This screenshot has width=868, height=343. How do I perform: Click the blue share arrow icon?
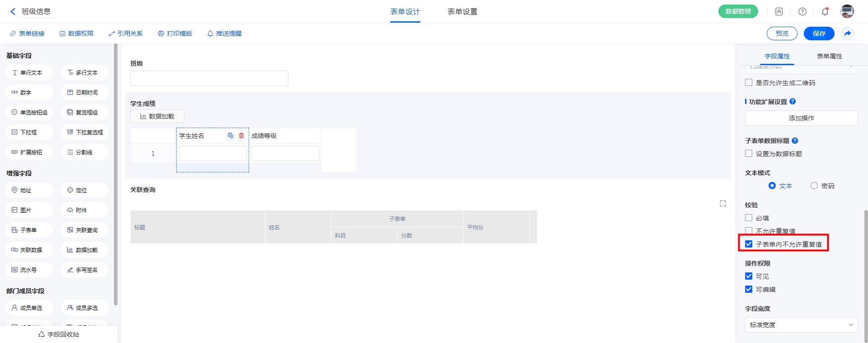(x=848, y=33)
